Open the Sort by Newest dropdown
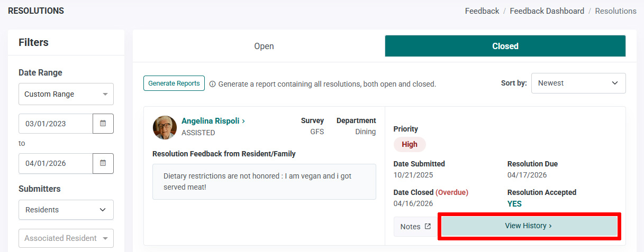Image resolution: width=644 pixels, height=252 pixels. (x=578, y=83)
